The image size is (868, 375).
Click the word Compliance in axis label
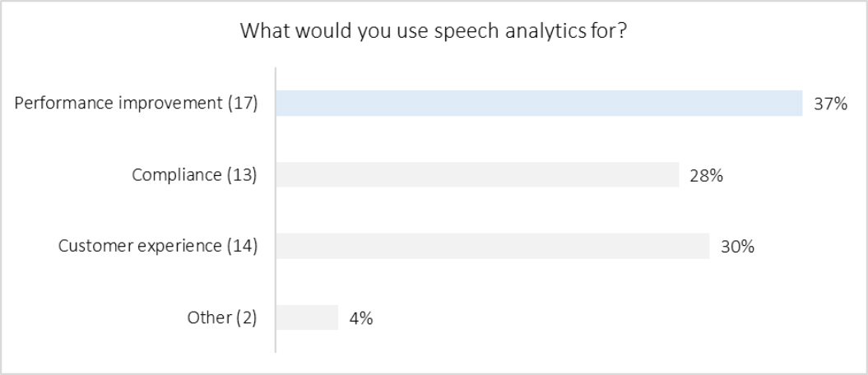coord(177,175)
